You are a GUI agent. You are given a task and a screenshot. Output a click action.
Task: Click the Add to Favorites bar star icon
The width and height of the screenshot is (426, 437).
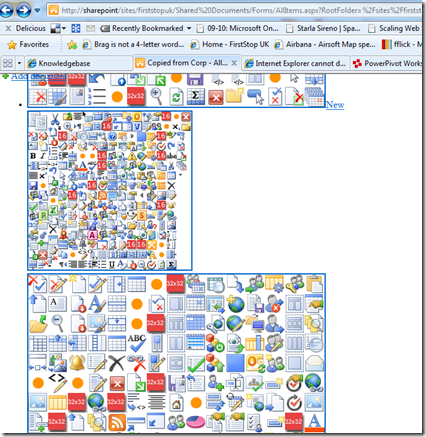(72, 45)
